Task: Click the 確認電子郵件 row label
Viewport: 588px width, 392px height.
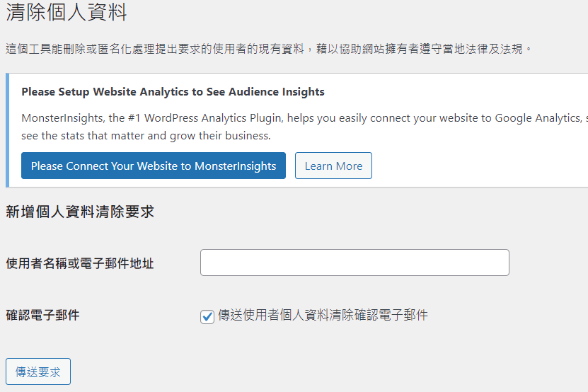Action: pos(42,315)
